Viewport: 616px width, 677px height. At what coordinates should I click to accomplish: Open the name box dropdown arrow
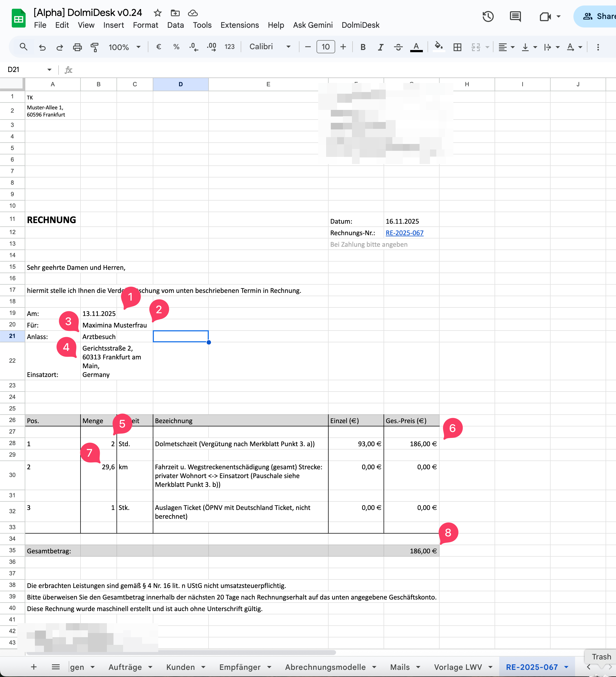[49, 70]
